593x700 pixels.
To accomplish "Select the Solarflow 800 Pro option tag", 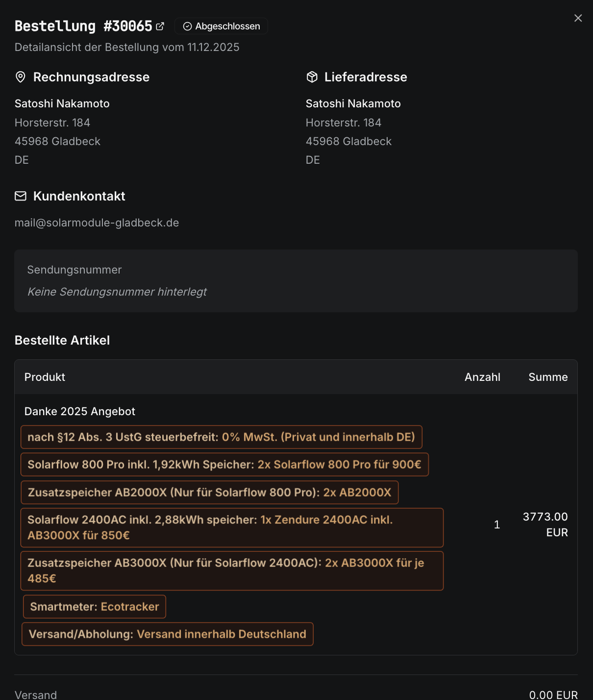I will tap(224, 465).
